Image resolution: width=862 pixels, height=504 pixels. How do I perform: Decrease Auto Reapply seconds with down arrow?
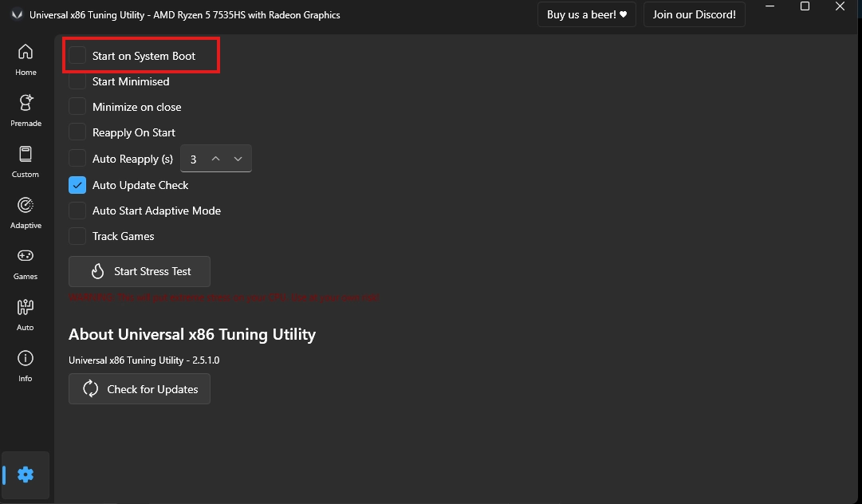point(238,159)
